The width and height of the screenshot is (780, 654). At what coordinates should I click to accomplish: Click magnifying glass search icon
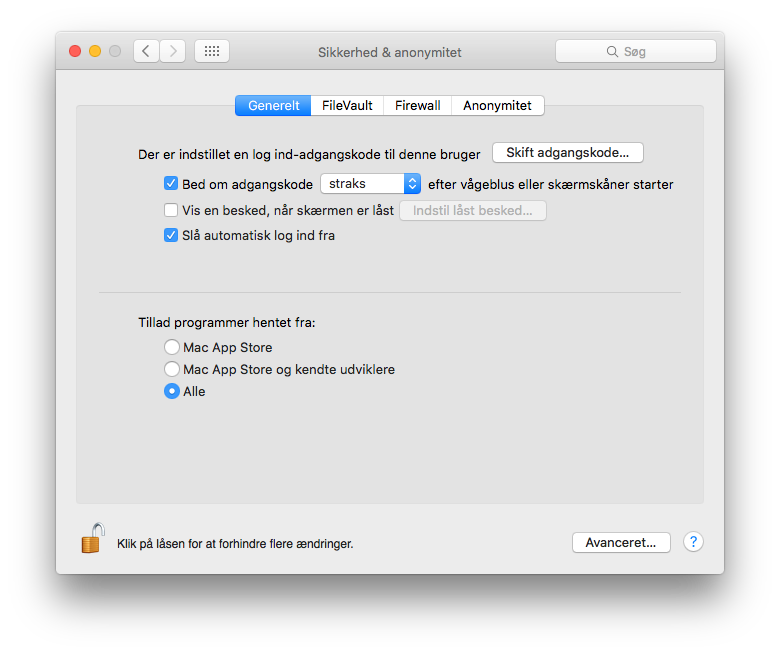click(x=612, y=52)
